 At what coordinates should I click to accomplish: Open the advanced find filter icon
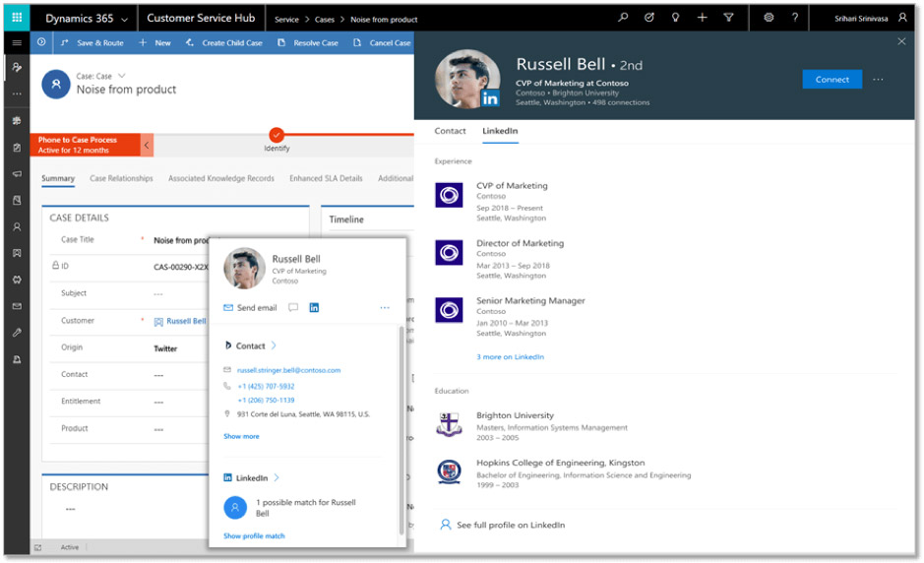[728, 18]
